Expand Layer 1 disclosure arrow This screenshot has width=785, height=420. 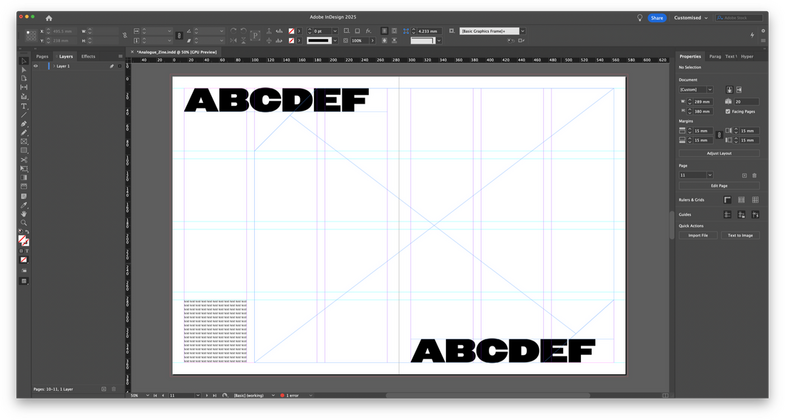[52, 66]
